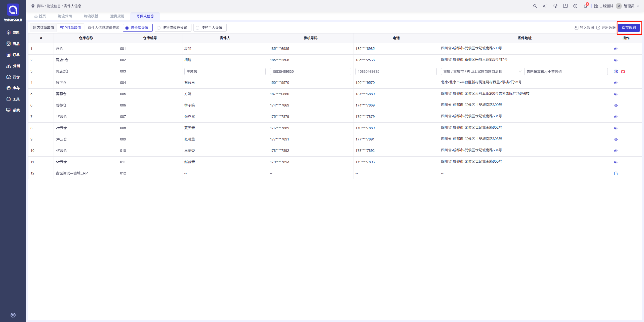
Task: Click the phone 179****7893 in 手机号码 column
Action: pyautogui.click(x=279, y=162)
